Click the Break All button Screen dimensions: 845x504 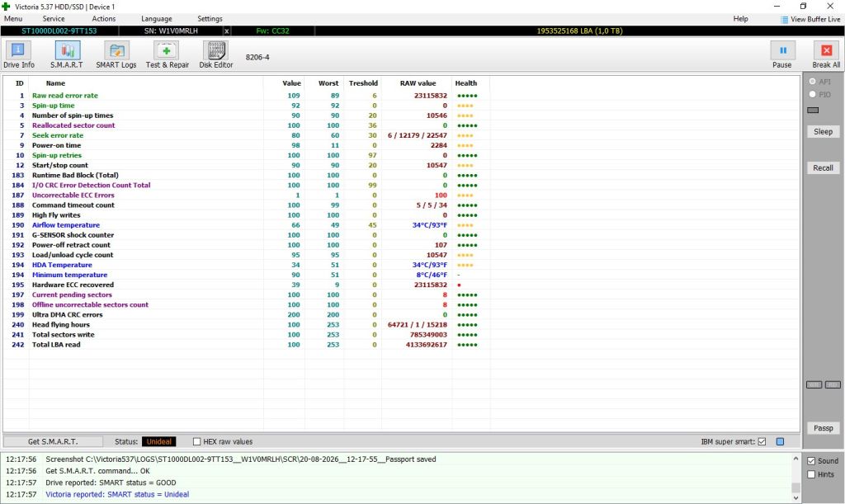826,55
